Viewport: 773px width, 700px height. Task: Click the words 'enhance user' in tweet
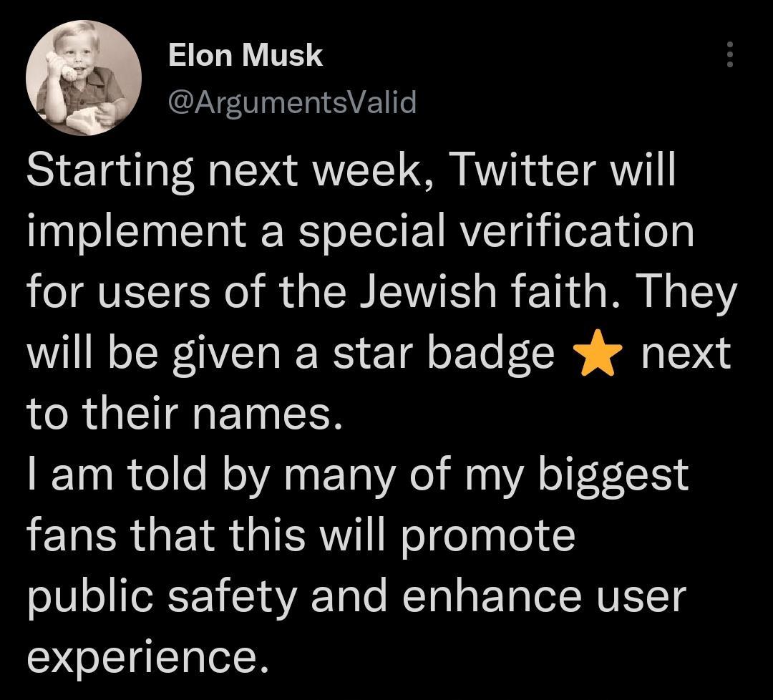click(544, 596)
